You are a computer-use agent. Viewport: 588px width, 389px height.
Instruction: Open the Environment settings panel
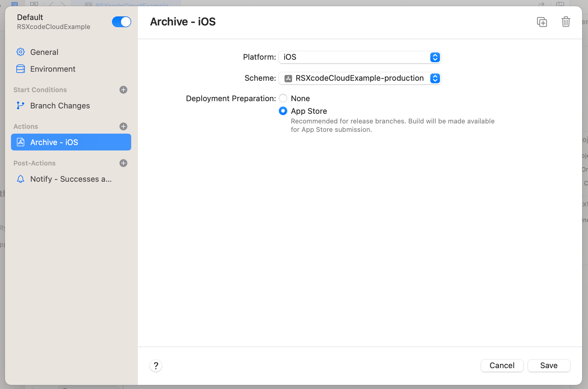pyautogui.click(x=52, y=69)
